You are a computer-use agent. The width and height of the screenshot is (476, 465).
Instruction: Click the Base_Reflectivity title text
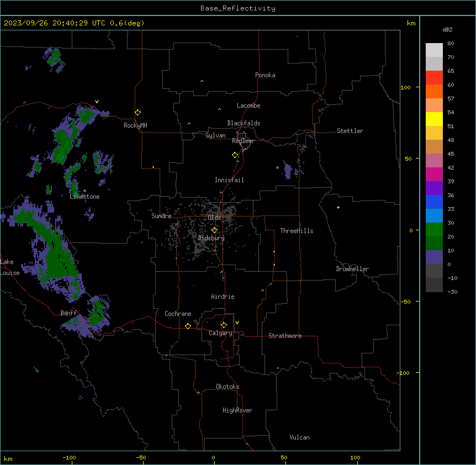238,8
